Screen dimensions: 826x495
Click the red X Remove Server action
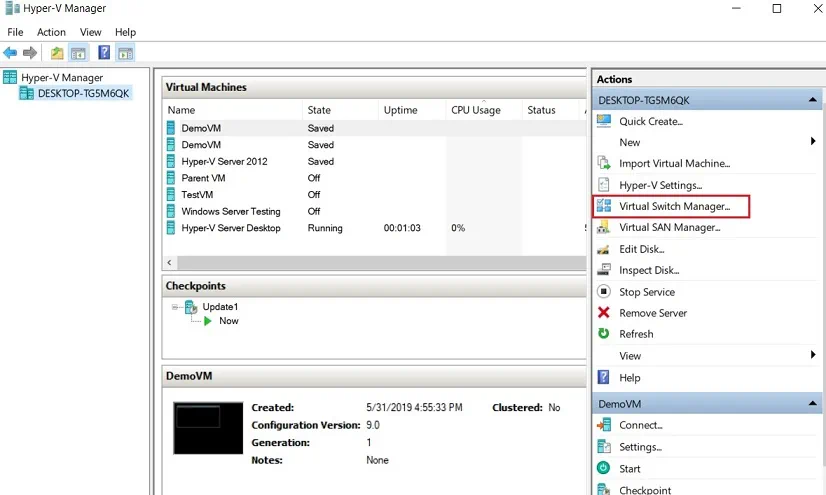pos(652,313)
